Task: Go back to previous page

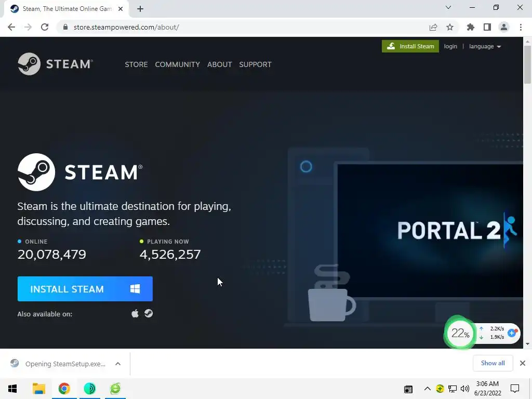Action: [x=11, y=27]
